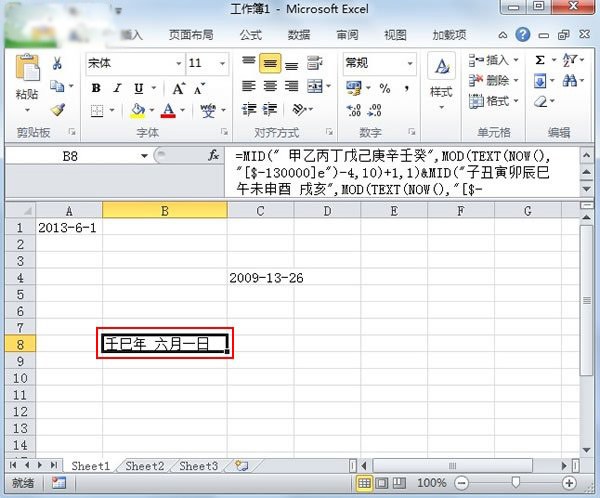Open the number format dropdown 常规
Image resolution: width=600 pixels, height=498 pixels.
click(379, 63)
